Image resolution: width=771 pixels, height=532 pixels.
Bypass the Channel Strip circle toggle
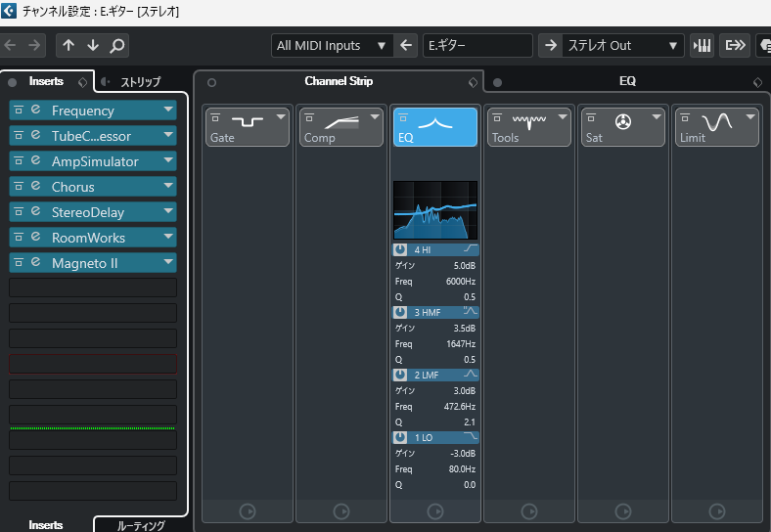(212, 82)
